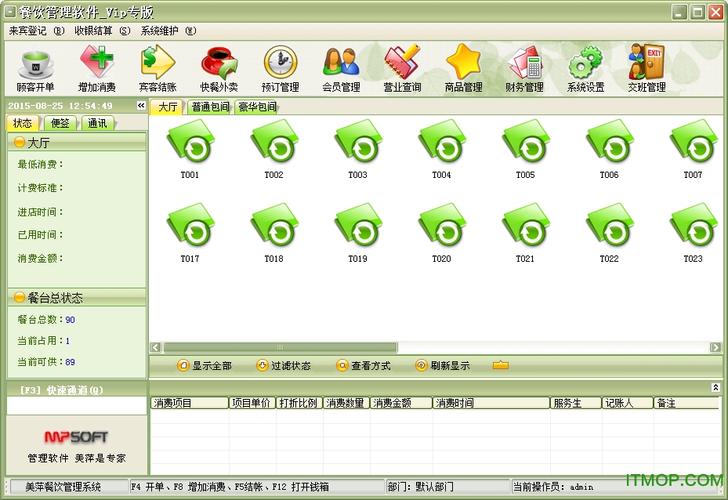The height and width of the screenshot is (500, 728).
Task: Switch to the 大厅 hall tab
Action: pos(168,107)
